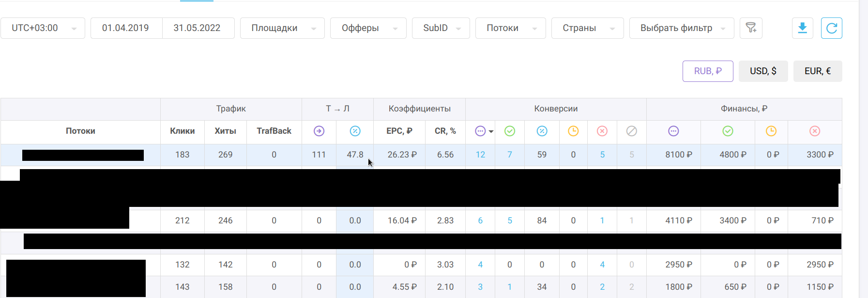This screenshot has height=298, width=868.
Task: Switch currency to USD, $
Action: point(763,71)
